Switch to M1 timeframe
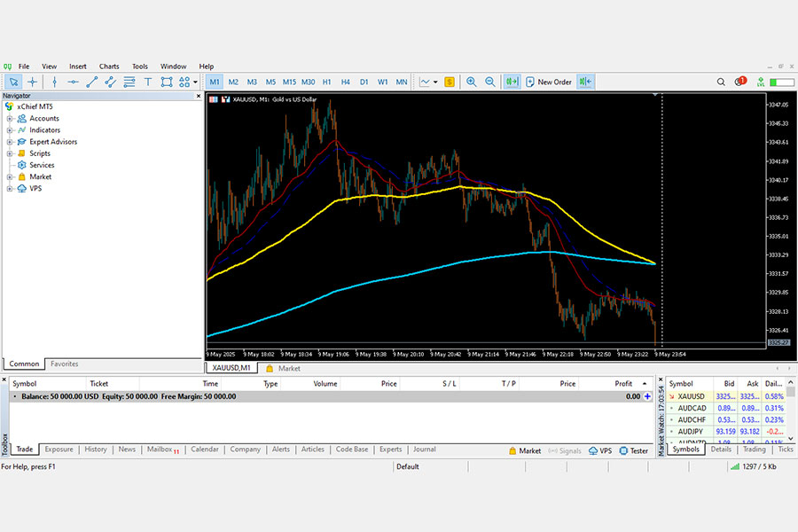 click(x=215, y=82)
